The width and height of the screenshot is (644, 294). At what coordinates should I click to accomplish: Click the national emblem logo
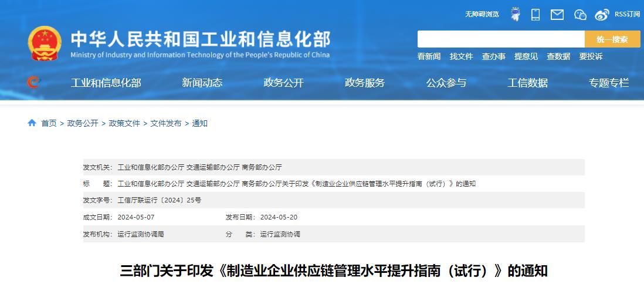click(x=44, y=43)
